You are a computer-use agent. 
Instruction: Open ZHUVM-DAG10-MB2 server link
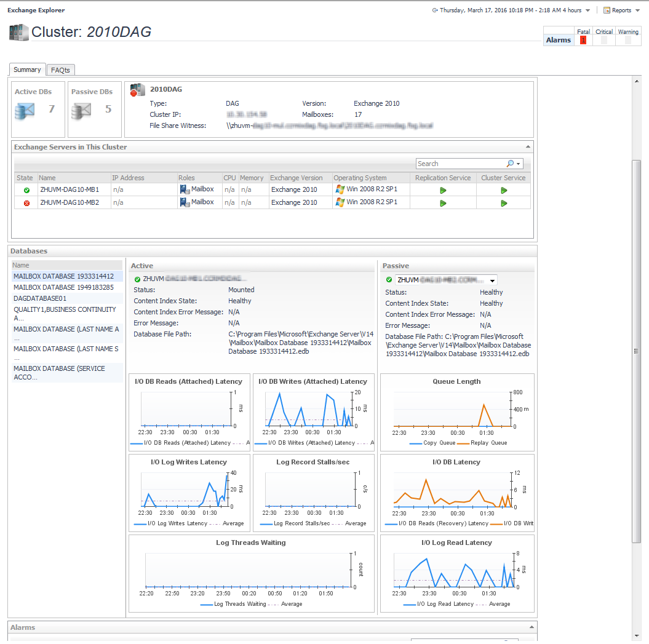click(x=70, y=202)
